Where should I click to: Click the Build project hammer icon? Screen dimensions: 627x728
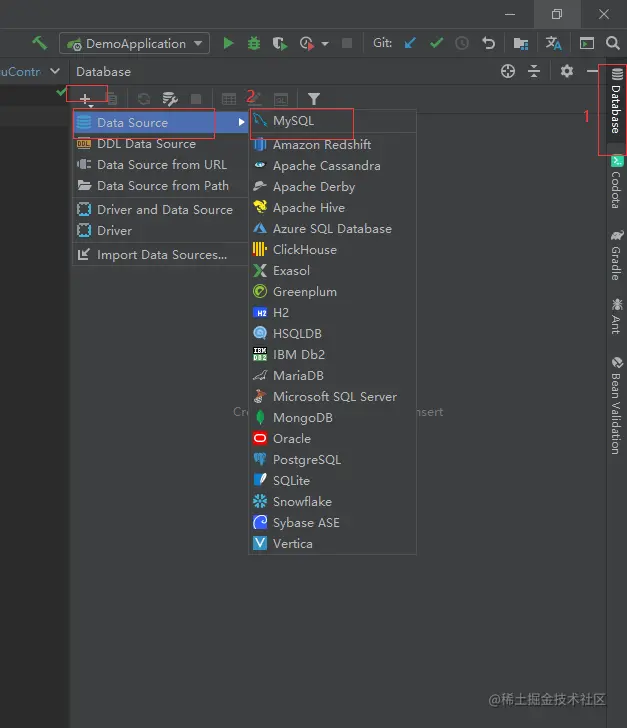39,43
